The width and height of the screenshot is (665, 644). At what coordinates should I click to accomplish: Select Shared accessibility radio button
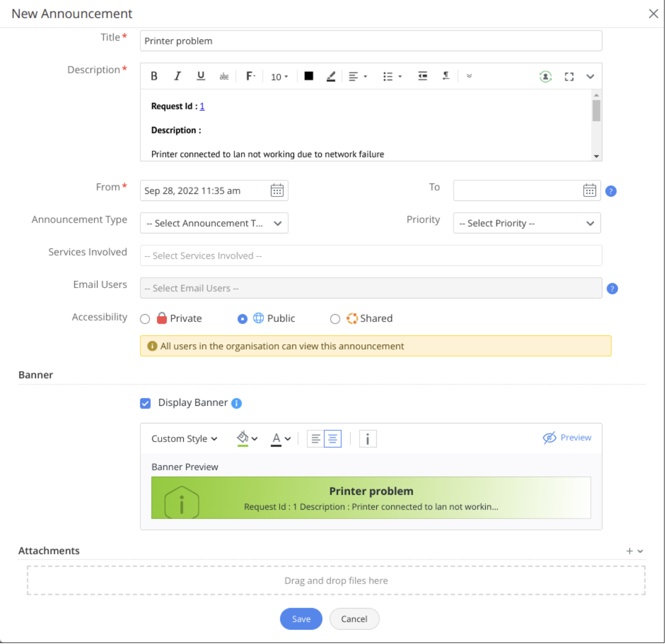[x=335, y=319]
